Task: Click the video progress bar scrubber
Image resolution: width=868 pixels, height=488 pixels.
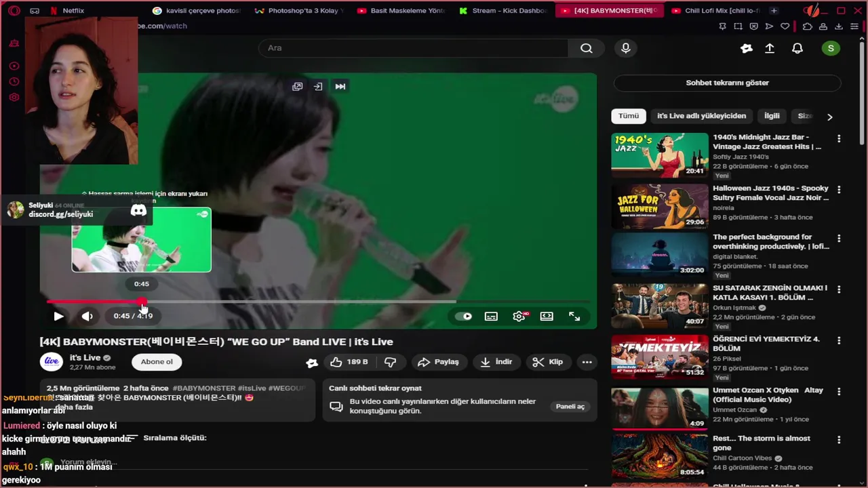Action: [x=142, y=302]
